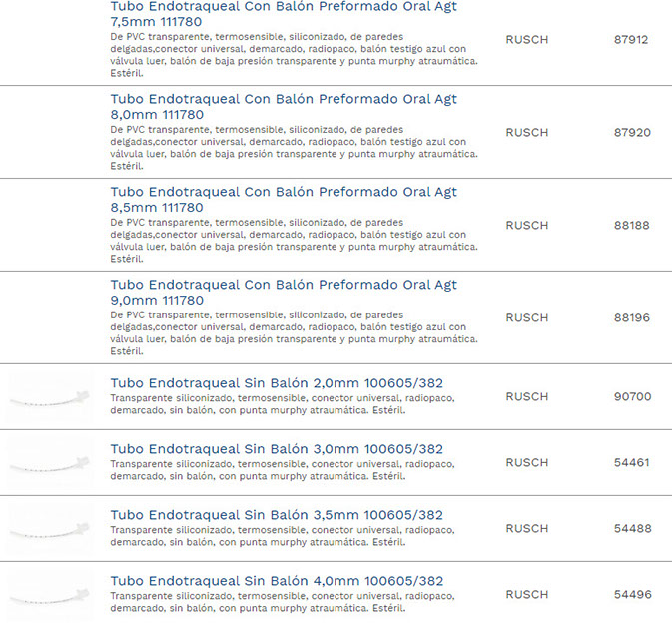
Task: Select product code 54461
Action: coord(632,463)
